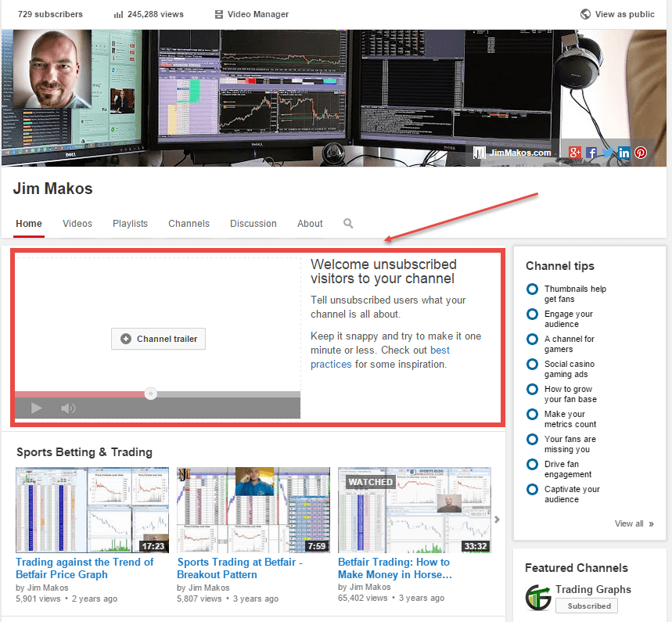Open the 'best practices' link
The width and height of the screenshot is (672, 622).
(379, 357)
